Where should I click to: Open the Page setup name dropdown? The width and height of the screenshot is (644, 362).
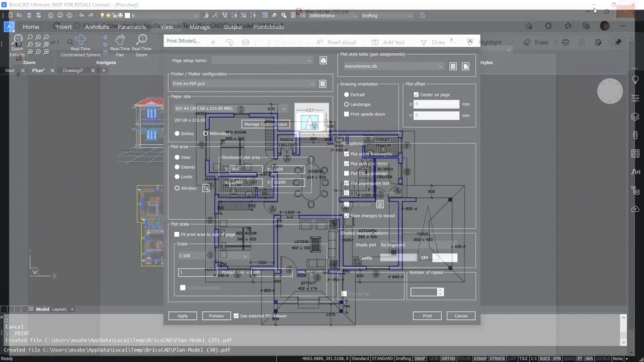click(x=262, y=61)
